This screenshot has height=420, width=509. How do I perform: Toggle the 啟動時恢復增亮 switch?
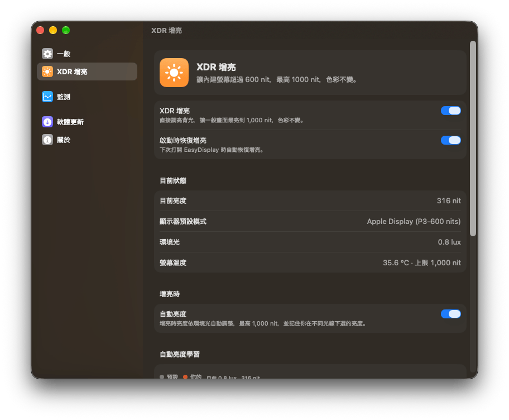(x=450, y=140)
